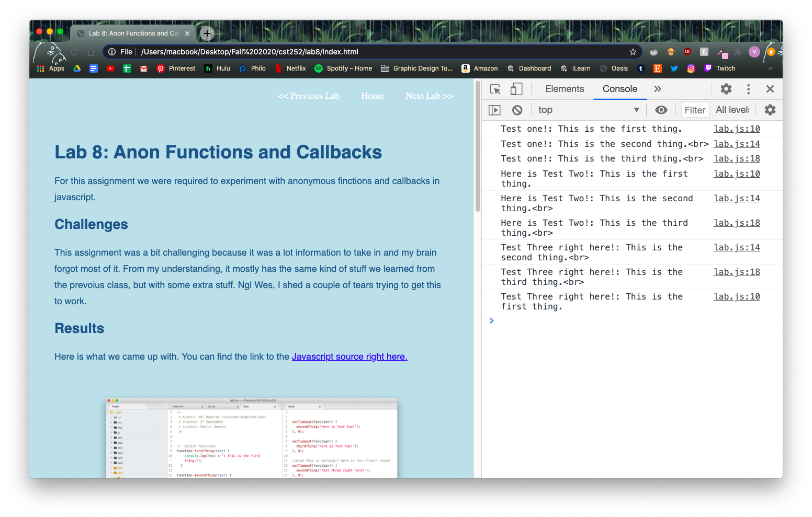The image size is (812, 517).
Task: Expand All levels log filter dropdown
Action: (x=732, y=110)
